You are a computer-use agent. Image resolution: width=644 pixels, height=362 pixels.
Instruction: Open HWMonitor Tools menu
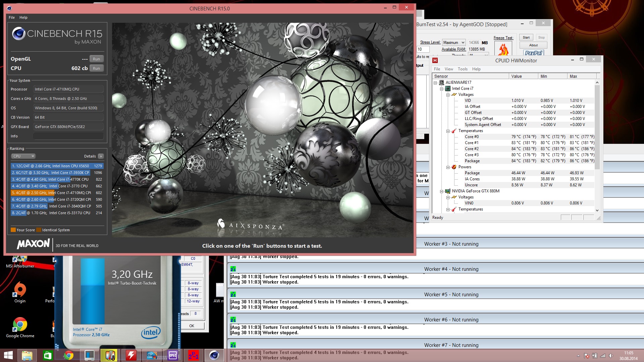tap(463, 69)
